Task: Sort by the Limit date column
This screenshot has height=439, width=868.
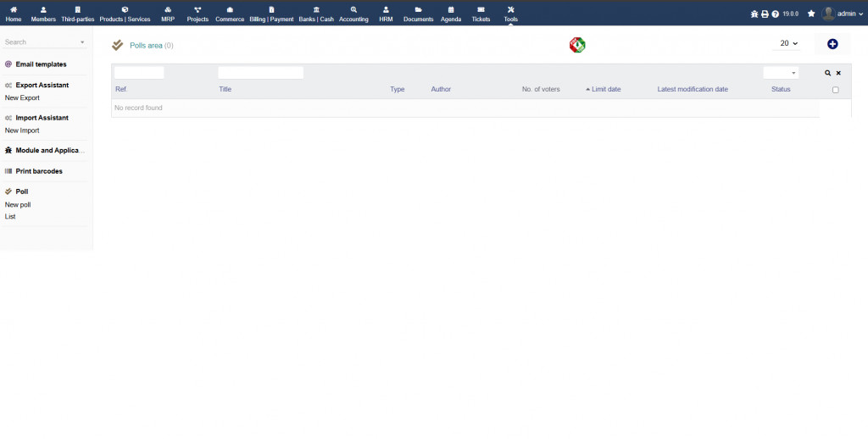Action: [x=606, y=89]
